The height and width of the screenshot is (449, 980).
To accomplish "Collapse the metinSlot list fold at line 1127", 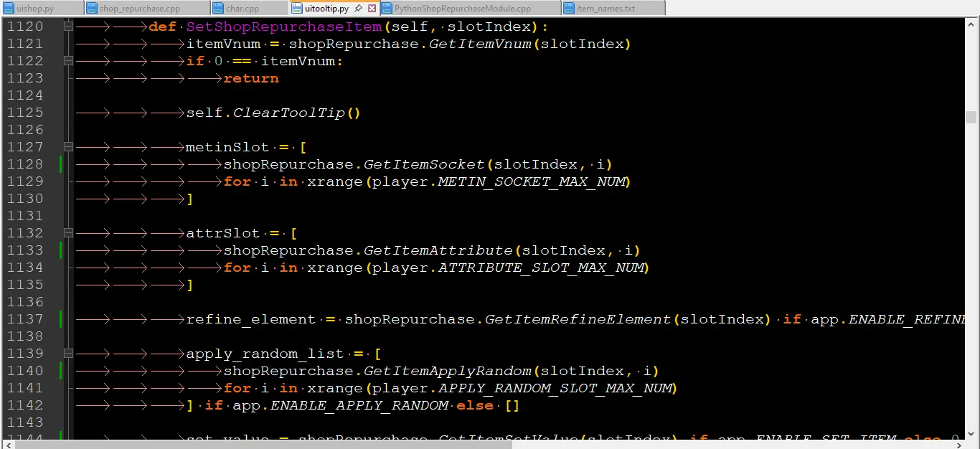I will click(68, 147).
